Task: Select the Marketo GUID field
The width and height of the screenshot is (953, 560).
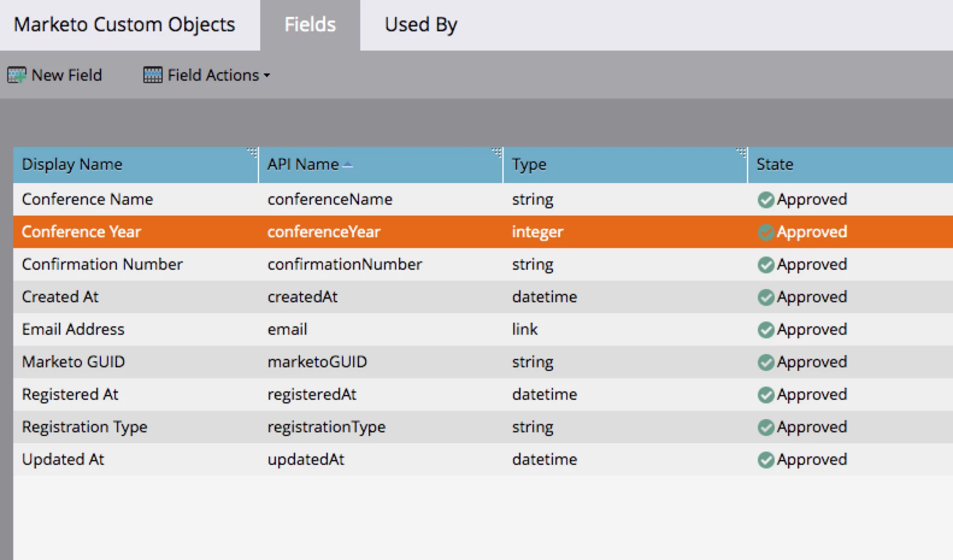Action: [73, 362]
